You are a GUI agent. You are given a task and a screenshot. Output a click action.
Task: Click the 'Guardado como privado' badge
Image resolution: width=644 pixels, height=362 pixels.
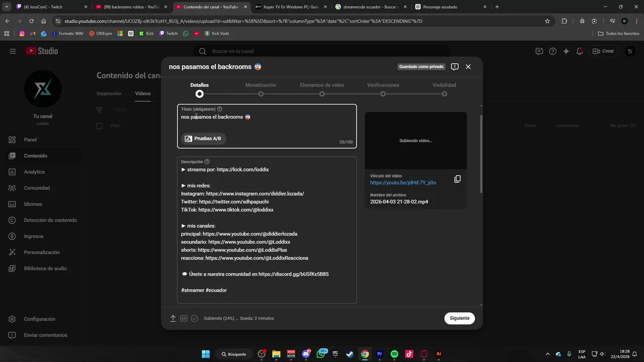pyautogui.click(x=421, y=67)
